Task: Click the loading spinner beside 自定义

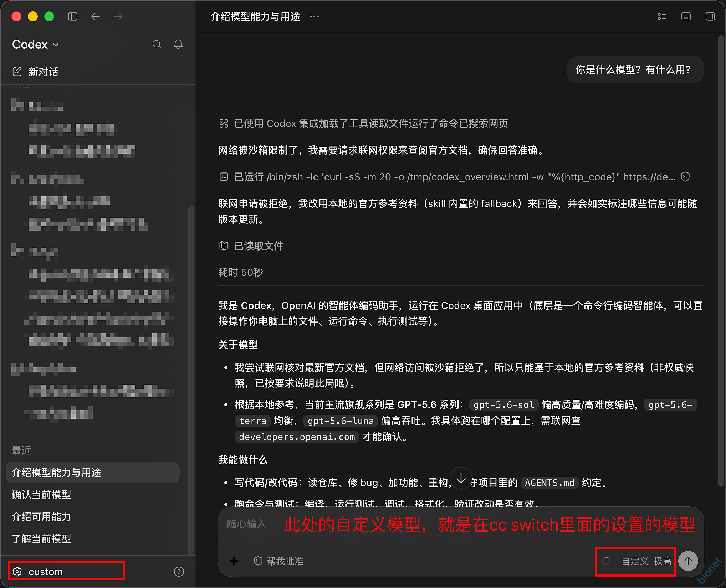Action: [606, 561]
